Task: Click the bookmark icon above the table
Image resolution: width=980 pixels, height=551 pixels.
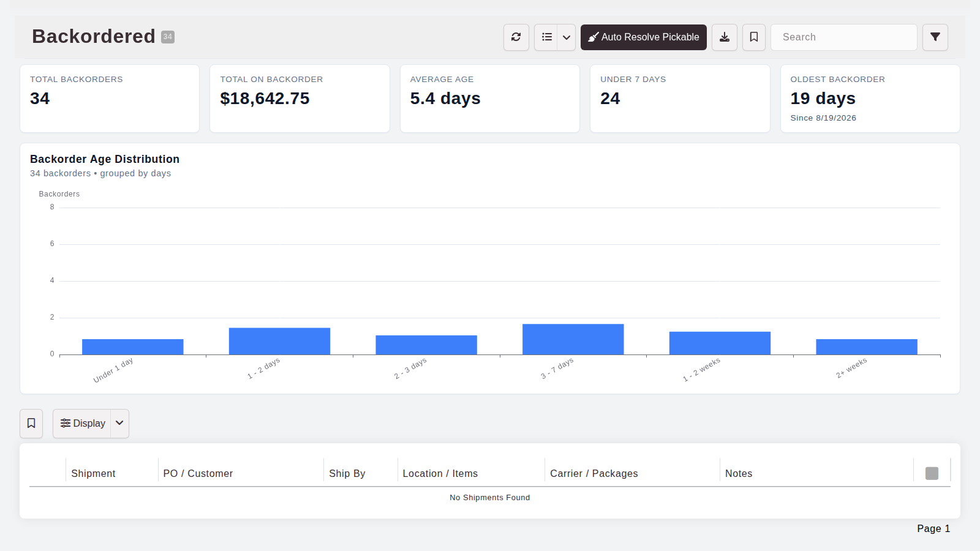Action: 31,424
